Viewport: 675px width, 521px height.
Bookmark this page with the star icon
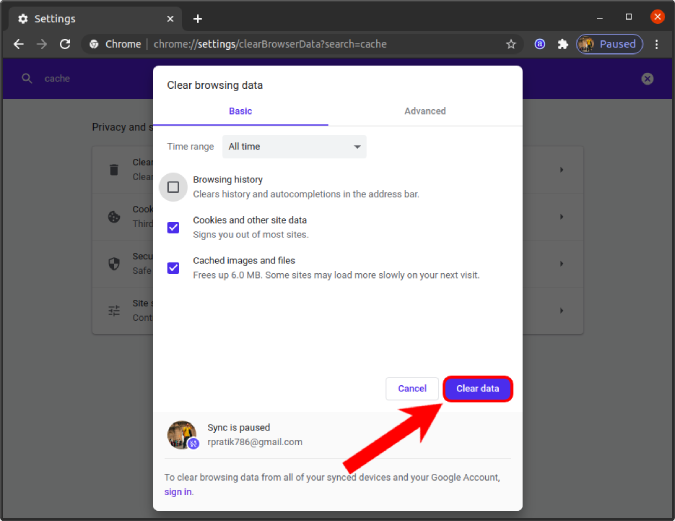click(x=511, y=44)
